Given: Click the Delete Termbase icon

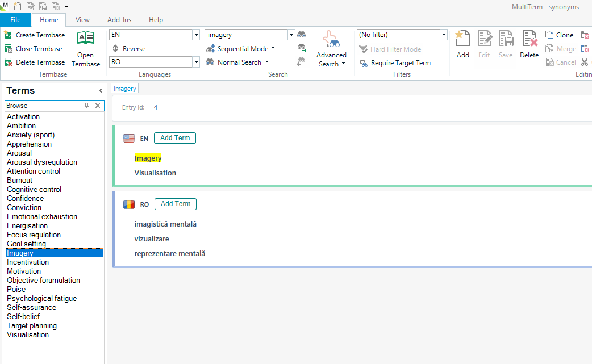Looking at the screenshot, I should pos(8,62).
